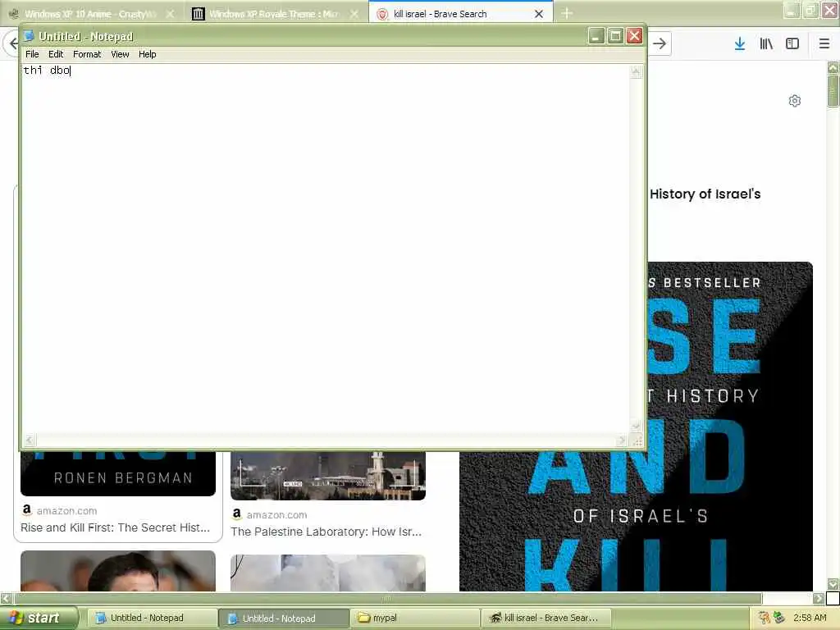840x630 pixels.
Task: Click the man portrait image thumbnail
Action: (118, 571)
